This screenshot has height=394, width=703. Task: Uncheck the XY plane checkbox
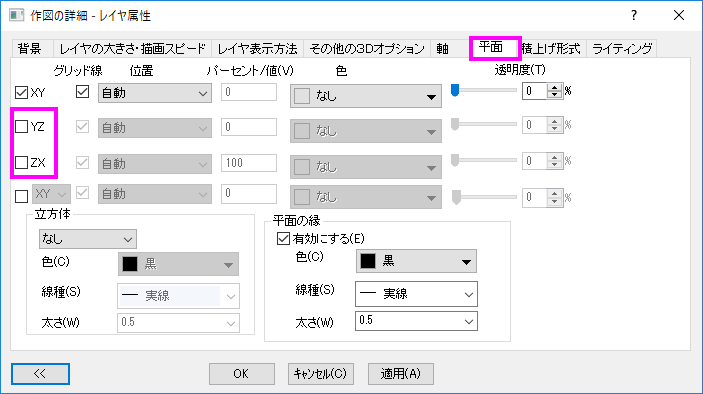click(x=22, y=93)
